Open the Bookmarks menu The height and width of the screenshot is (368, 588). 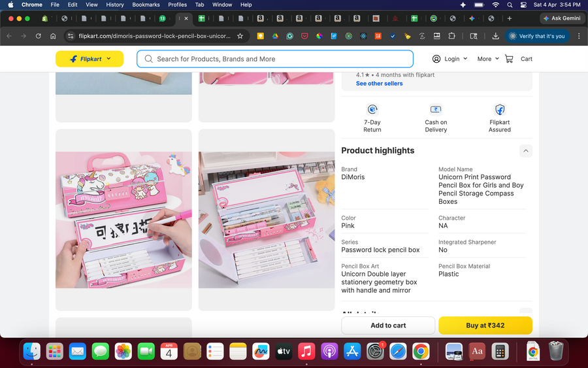click(146, 5)
